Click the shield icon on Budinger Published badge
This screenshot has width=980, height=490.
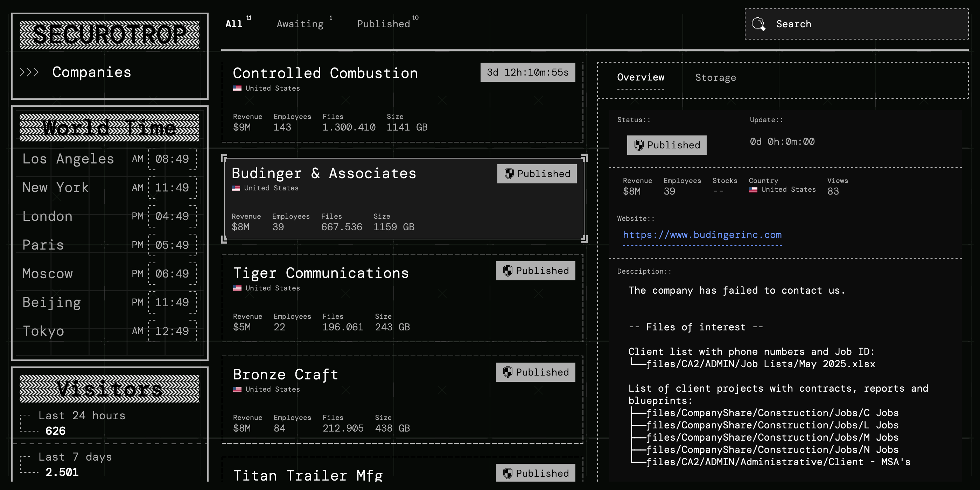(x=509, y=174)
